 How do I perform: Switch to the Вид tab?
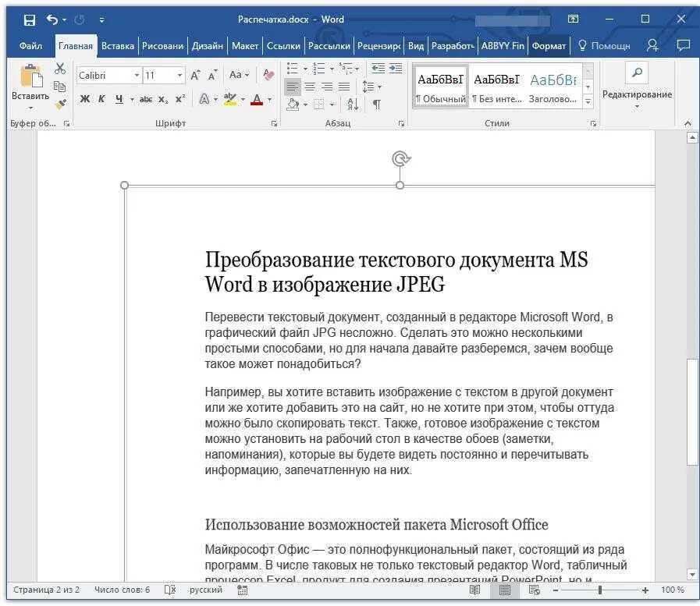(x=416, y=46)
